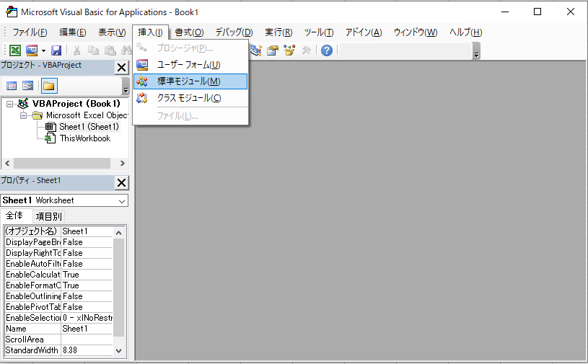The image size is (588, 364).
Task: Open Project pane toolbar options arrow
Action: (x=126, y=86)
